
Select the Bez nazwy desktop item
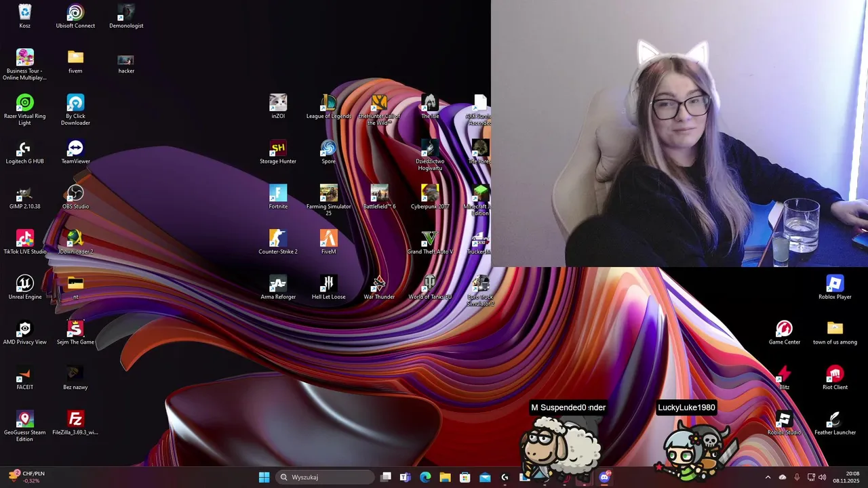75,378
